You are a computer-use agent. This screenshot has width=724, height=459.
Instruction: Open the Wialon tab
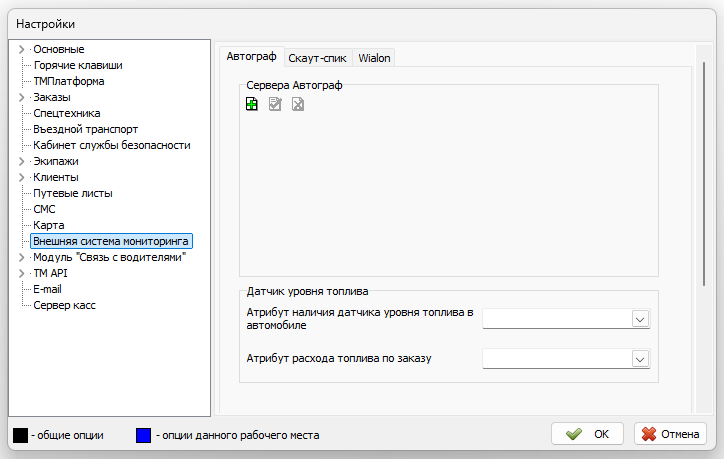(x=374, y=58)
